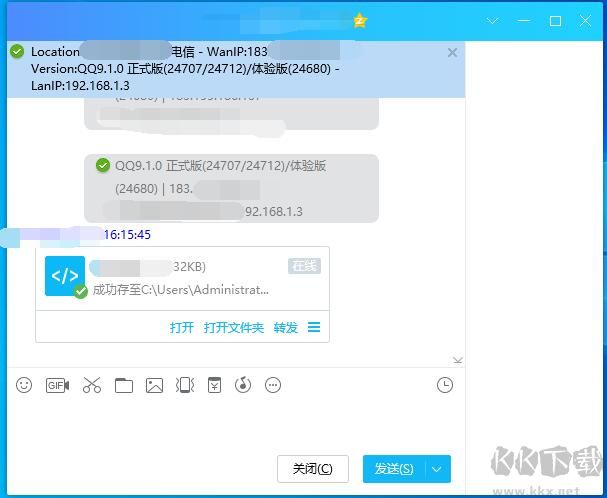The image size is (607, 498).
Task: Jump to latest message arrow
Action: pyautogui.click(x=458, y=361)
